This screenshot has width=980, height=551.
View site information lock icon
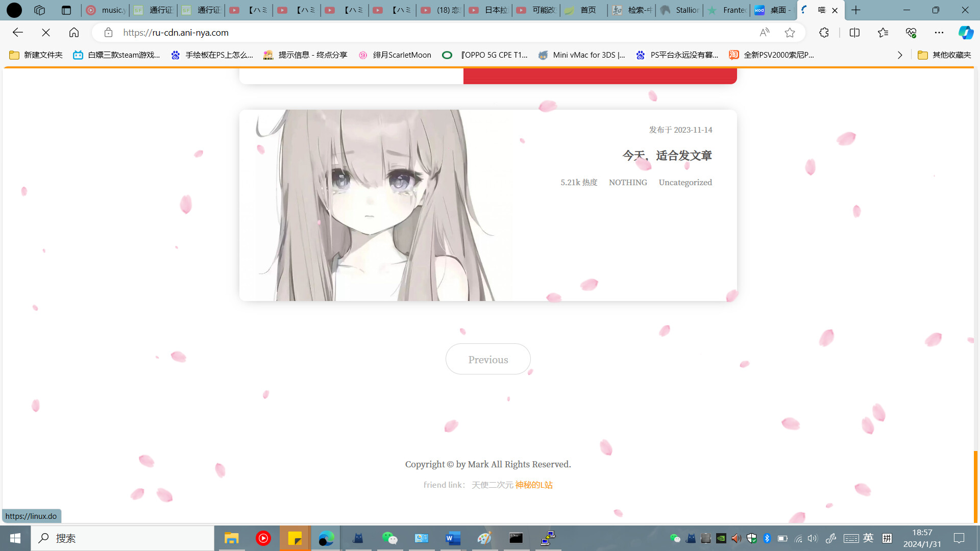pos(108,33)
